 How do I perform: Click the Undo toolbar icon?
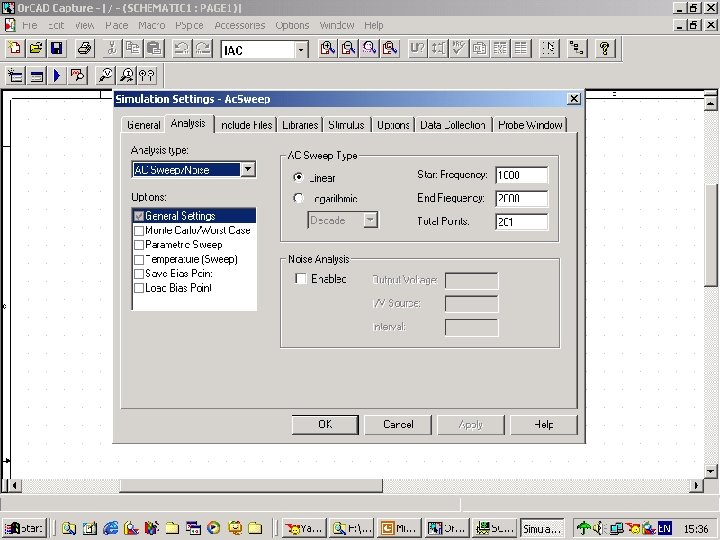pyautogui.click(x=182, y=48)
